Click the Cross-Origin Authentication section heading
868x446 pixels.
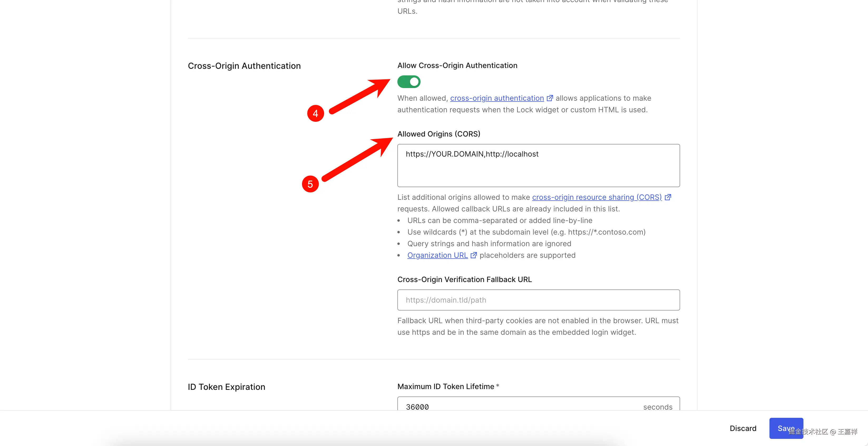pyautogui.click(x=244, y=66)
